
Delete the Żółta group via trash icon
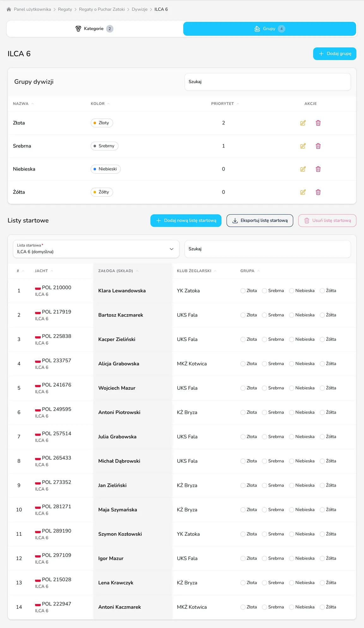coord(318,192)
